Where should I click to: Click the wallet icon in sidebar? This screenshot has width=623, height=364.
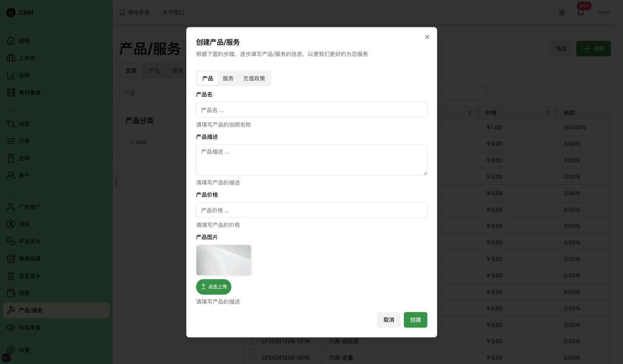pyautogui.click(x=11, y=293)
